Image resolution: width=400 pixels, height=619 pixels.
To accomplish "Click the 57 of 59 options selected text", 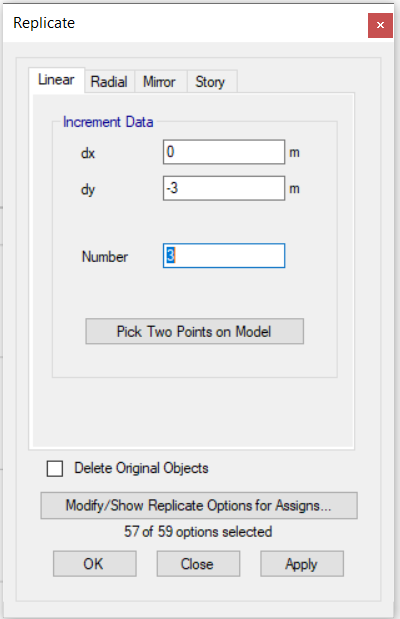I will (198, 532).
